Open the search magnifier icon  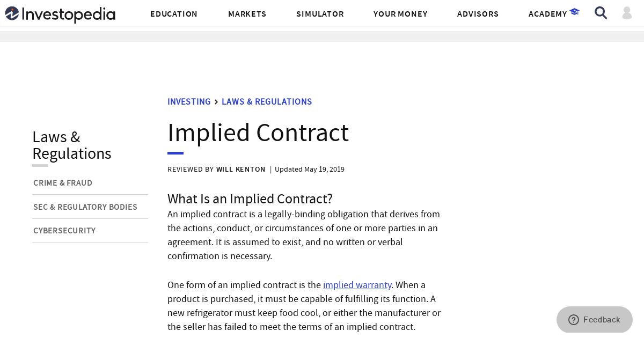601,13
